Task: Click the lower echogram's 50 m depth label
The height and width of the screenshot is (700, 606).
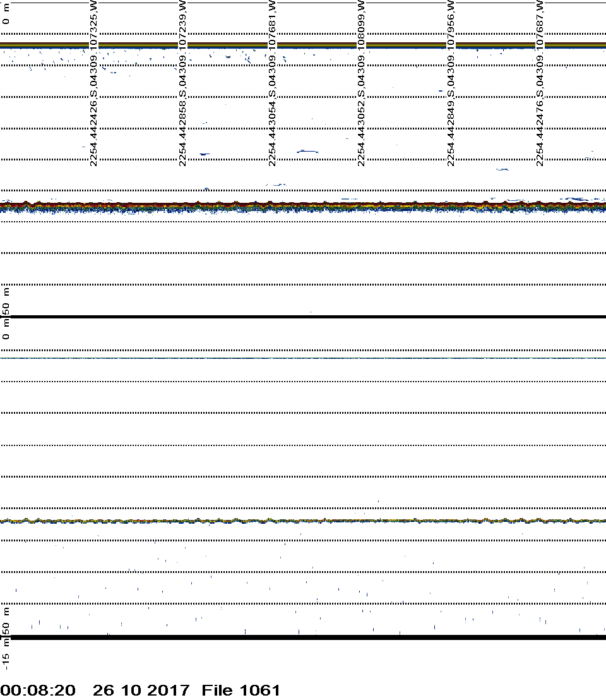Action: click(x=6, y=621)
